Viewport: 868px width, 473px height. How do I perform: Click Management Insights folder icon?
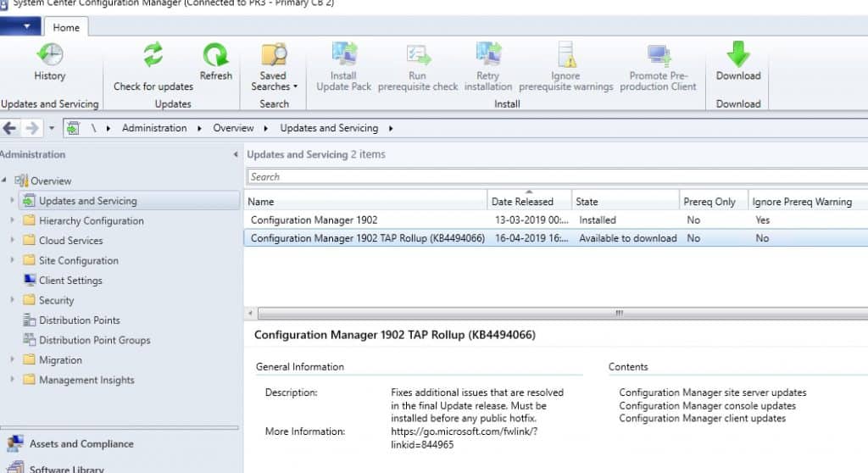pos(30,380)
